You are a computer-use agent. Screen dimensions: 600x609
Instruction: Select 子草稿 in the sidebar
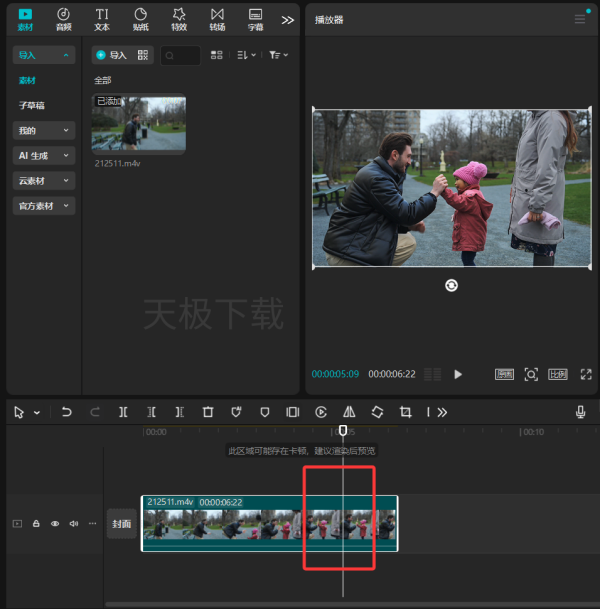pyautogui.click(x=32, y=106)
